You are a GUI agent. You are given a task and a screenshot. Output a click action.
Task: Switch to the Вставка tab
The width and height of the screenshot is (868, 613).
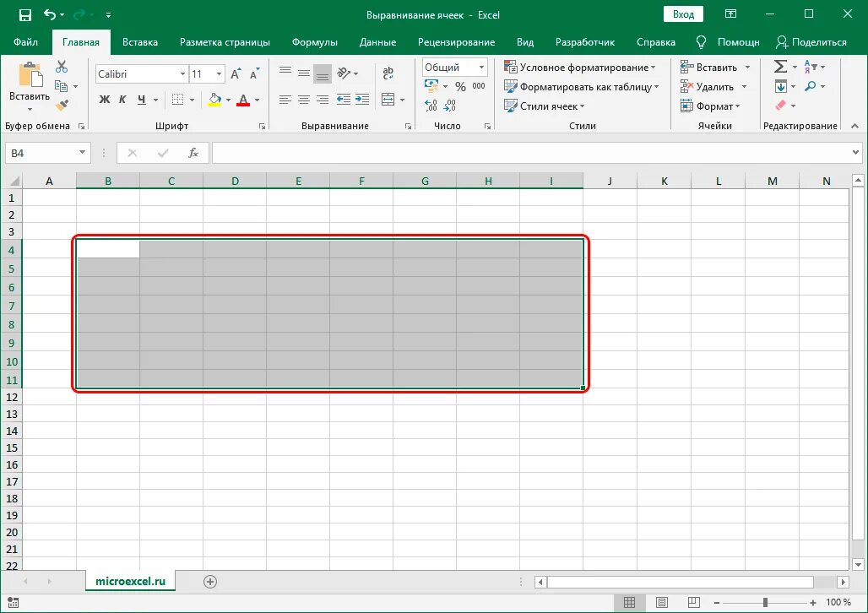pos(140,42)
